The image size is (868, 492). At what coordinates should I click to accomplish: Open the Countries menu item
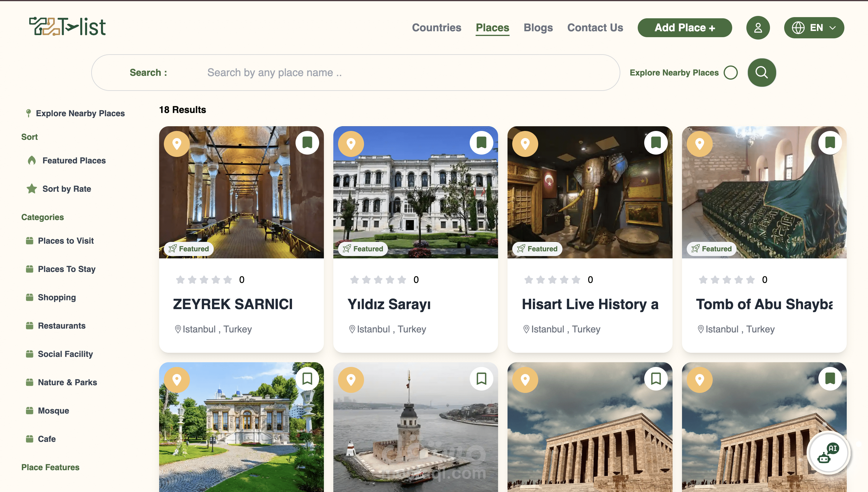[x=436, y=28]
